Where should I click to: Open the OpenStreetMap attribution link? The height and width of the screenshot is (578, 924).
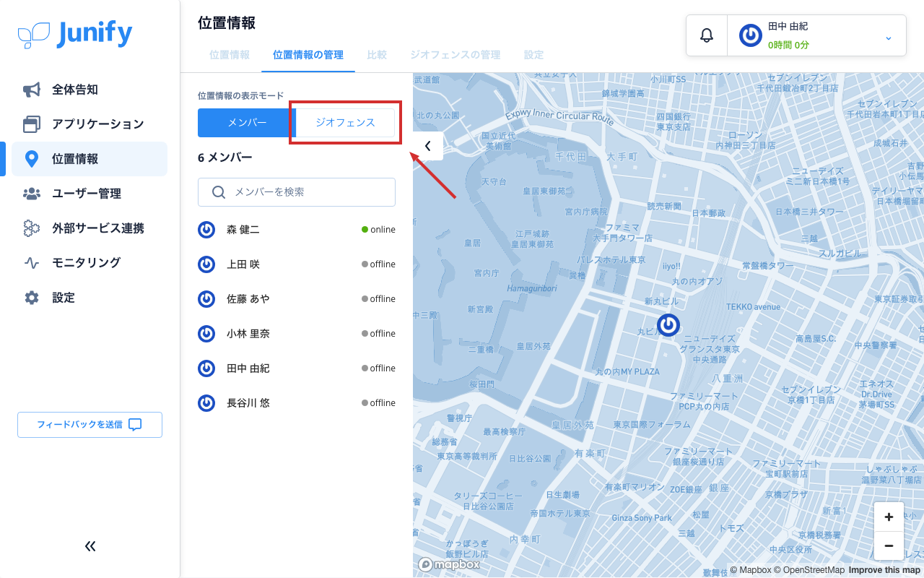809,570
